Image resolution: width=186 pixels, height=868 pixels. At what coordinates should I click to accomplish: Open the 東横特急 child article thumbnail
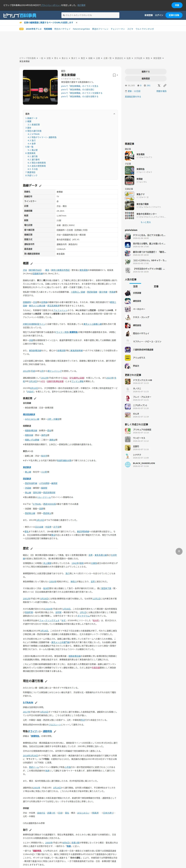[x=129, y=171]
